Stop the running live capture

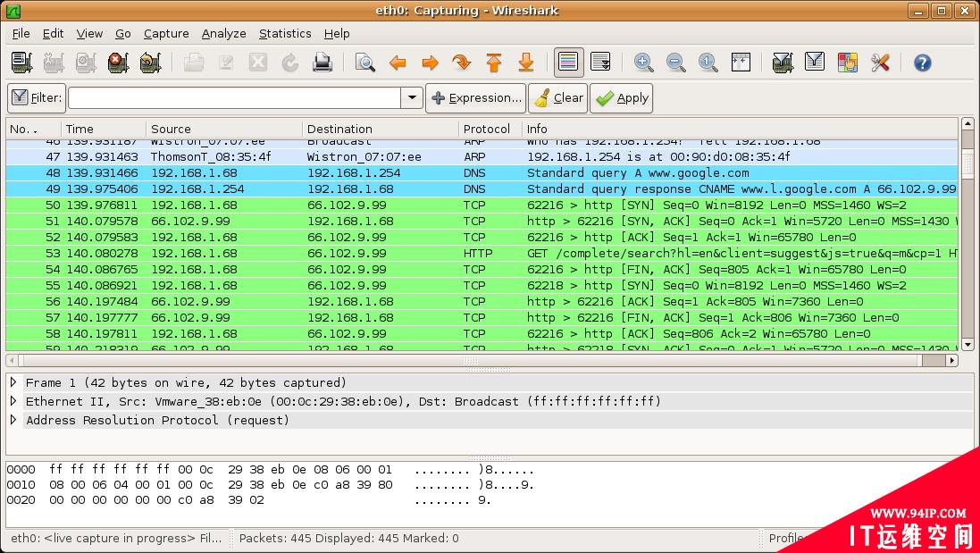point(118,63)
